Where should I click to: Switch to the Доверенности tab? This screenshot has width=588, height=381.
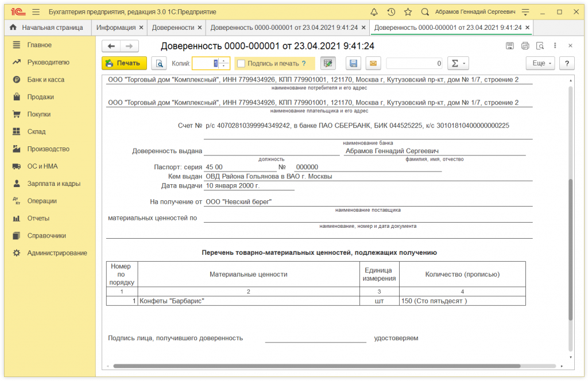click(x=172, y=28)
